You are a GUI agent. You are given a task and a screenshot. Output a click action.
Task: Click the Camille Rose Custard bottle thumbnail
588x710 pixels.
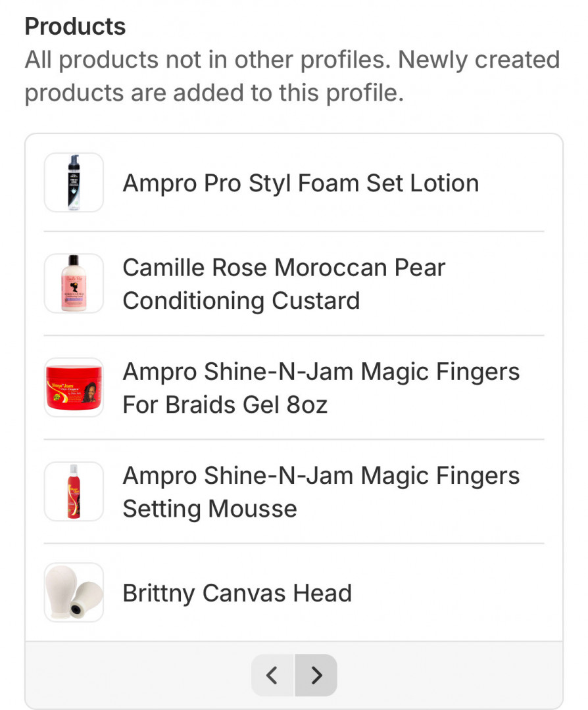[x=74, y=283]
